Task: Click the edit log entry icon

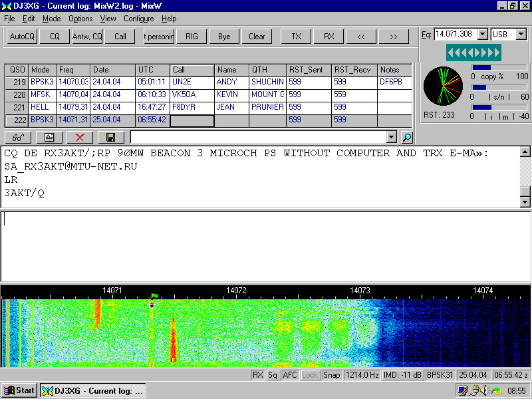Action: point(49,137)
